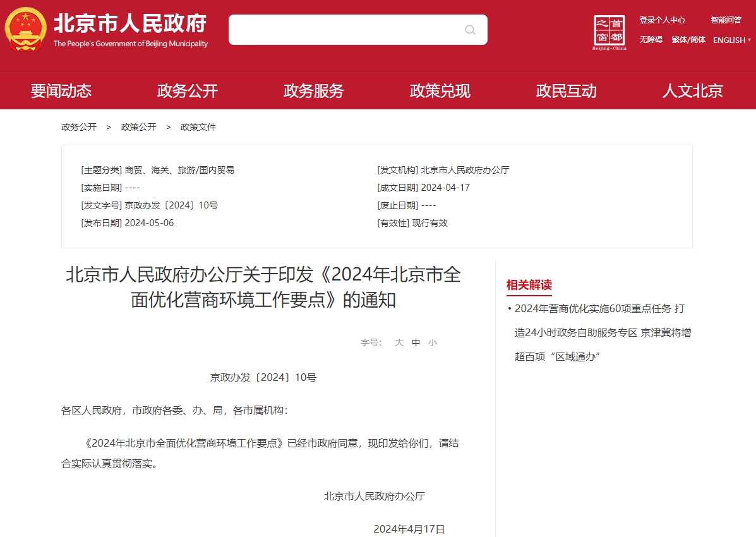Expand breadcrumb arrow after 政务公开
The image size is (756, 537).
tap(107, 127)
